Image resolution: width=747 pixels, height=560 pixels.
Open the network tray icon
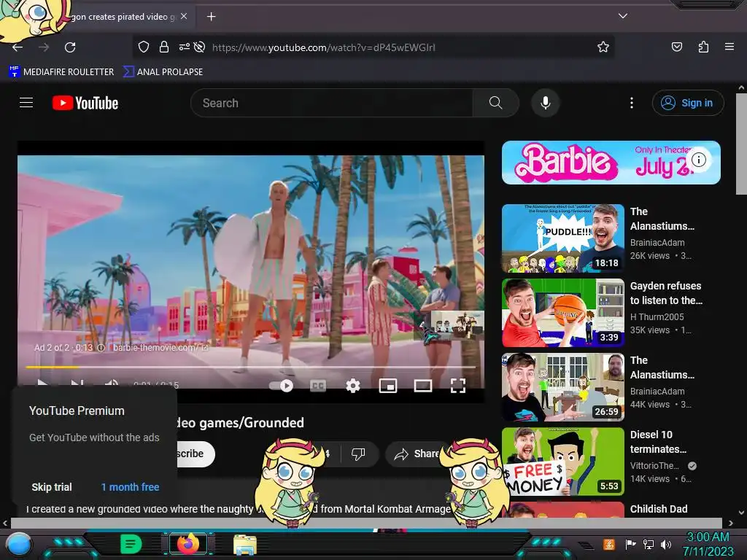(x=649, y=544)
